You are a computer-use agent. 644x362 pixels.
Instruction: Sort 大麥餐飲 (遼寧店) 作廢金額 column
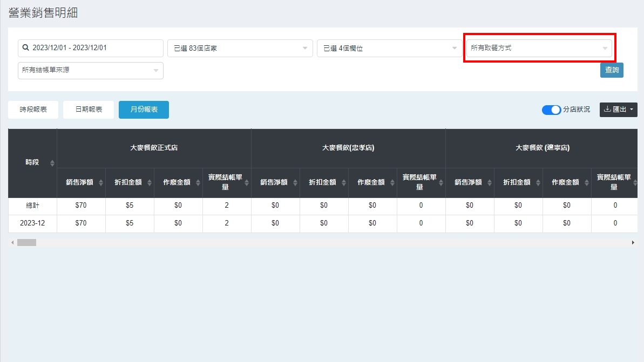pyautogui.click(x=586, y=183)
